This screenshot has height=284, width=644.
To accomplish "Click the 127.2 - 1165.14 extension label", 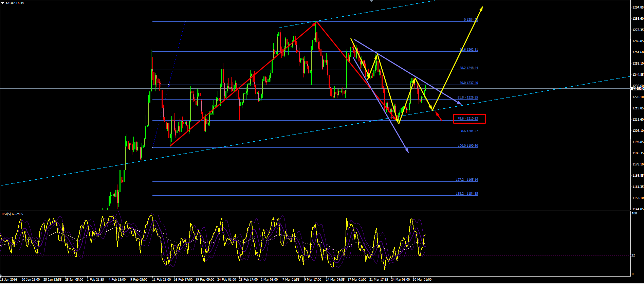I will pos(467,180).
